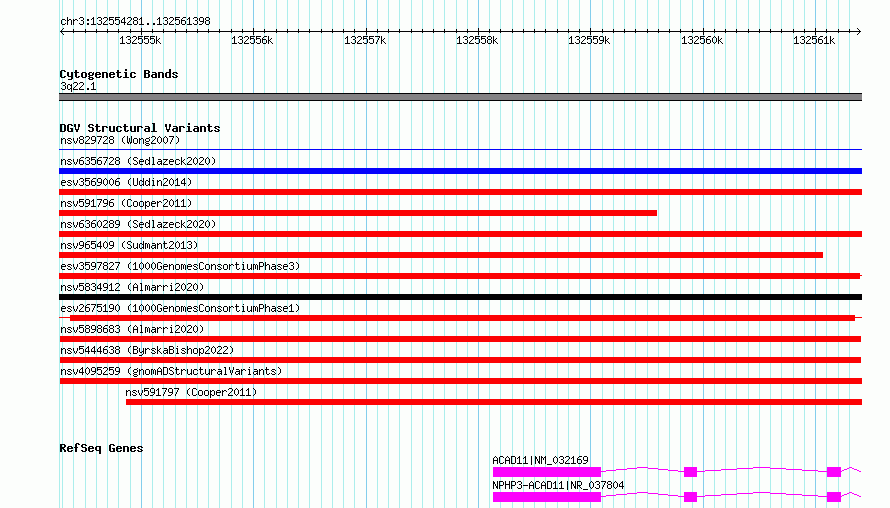Open gene label ACAD11|NM_032169
Screen dimensions: 890x508
click(x=540, y=460)
